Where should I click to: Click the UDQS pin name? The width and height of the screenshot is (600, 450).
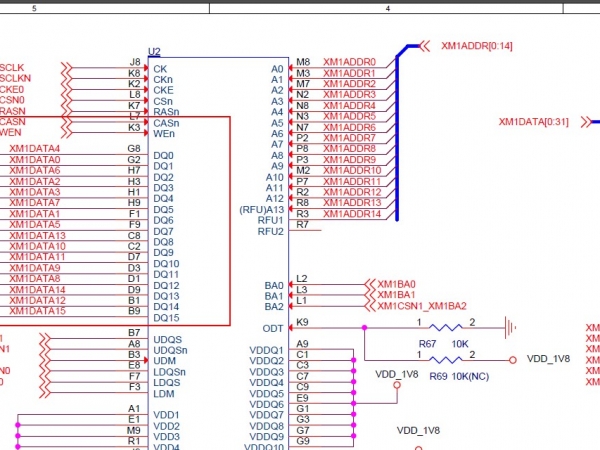click(x=167, y=340)
